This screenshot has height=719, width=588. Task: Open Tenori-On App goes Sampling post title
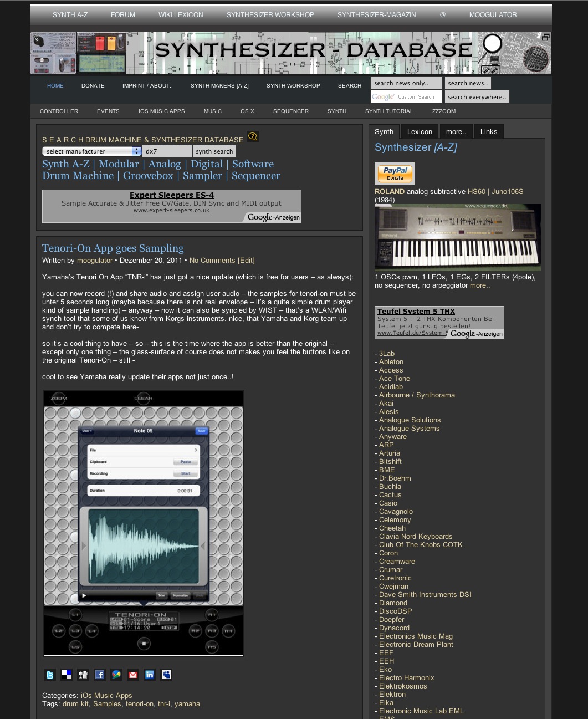click(113, 248)
